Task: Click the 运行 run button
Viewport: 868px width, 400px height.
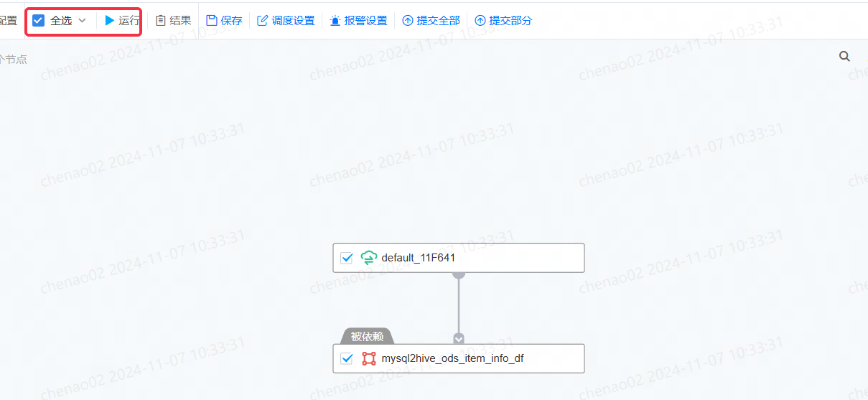Action: tap(122, 21)
